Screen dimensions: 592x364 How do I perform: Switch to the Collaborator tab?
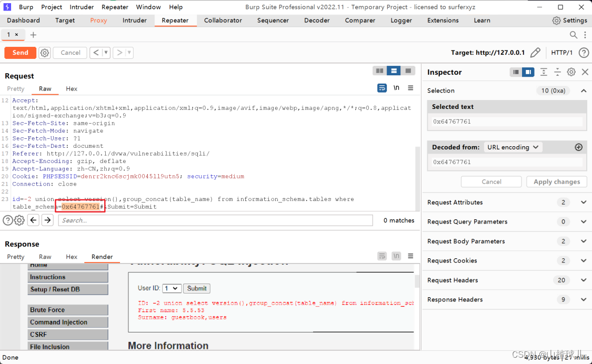click(x=223, y=21)
